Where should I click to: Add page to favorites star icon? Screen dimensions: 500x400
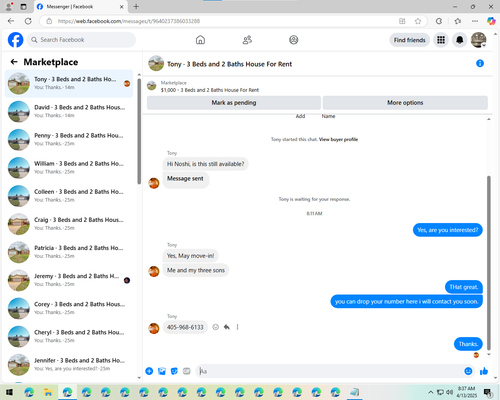[418, 21]
